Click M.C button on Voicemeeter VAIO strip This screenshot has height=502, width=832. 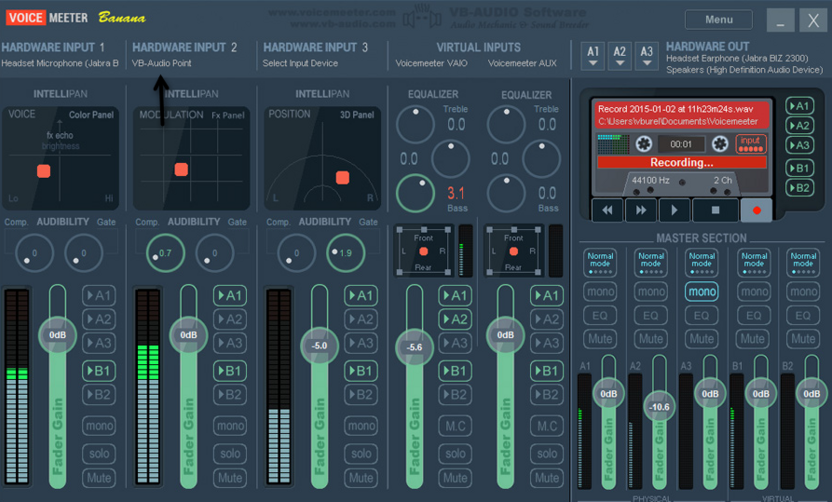455,426
